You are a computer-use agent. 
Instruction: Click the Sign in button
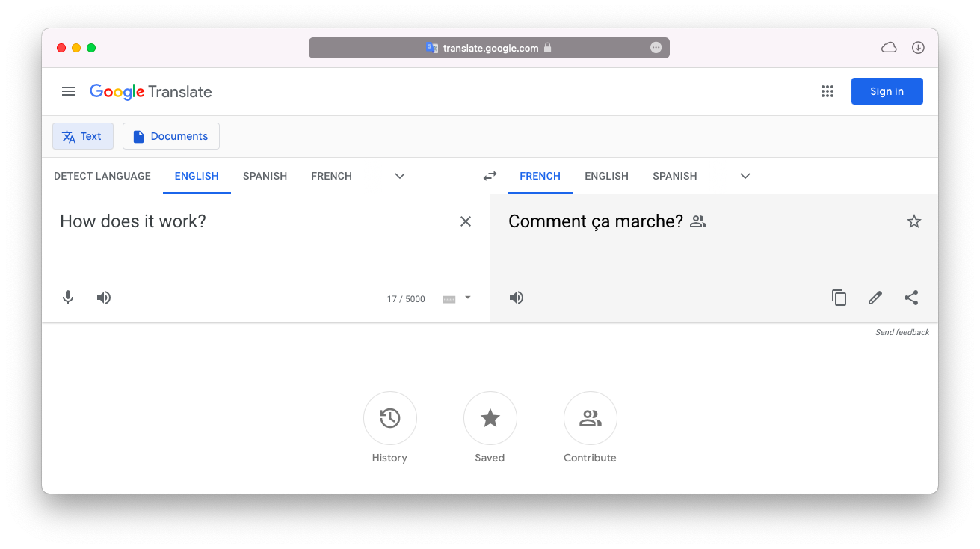(887, 91)
